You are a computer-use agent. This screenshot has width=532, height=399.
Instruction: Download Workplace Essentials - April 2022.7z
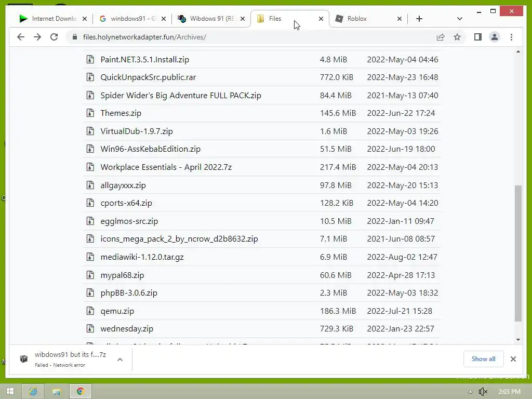point(166,167)
